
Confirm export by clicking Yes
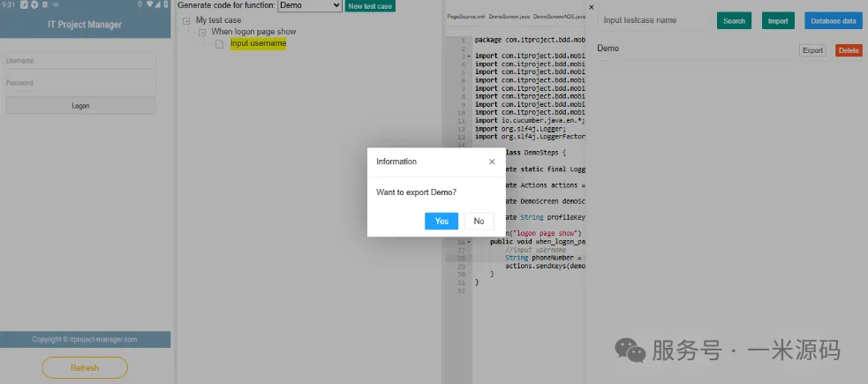442,221
